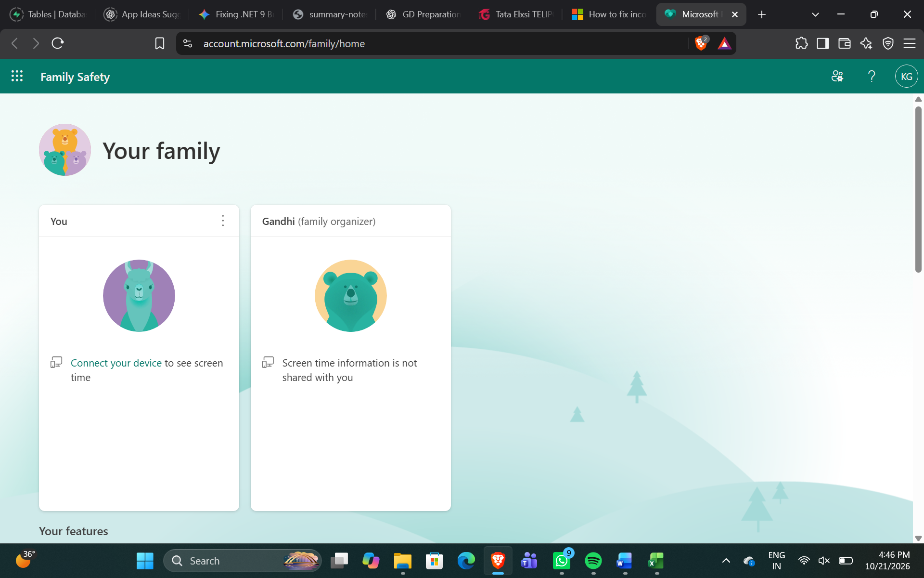Open a new browser tab
The width and height of the screenshot is (924, 578).
pos(762,14)
